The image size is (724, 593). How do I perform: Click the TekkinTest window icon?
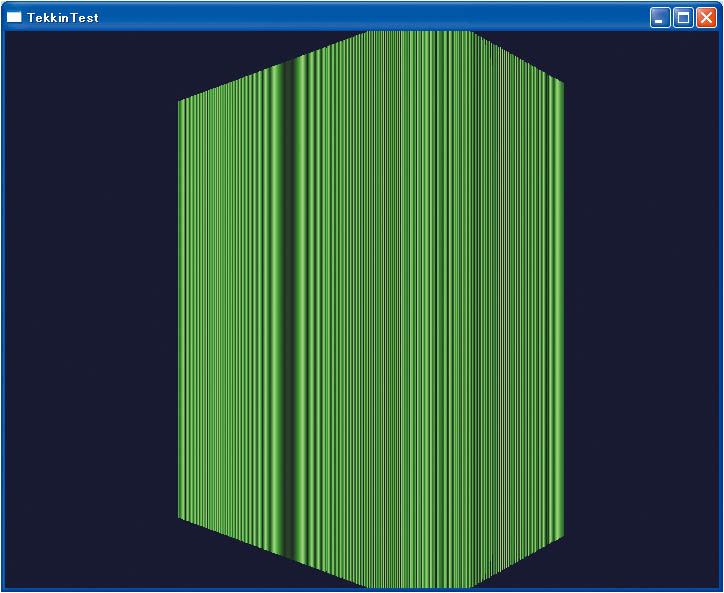click(14, 17)
